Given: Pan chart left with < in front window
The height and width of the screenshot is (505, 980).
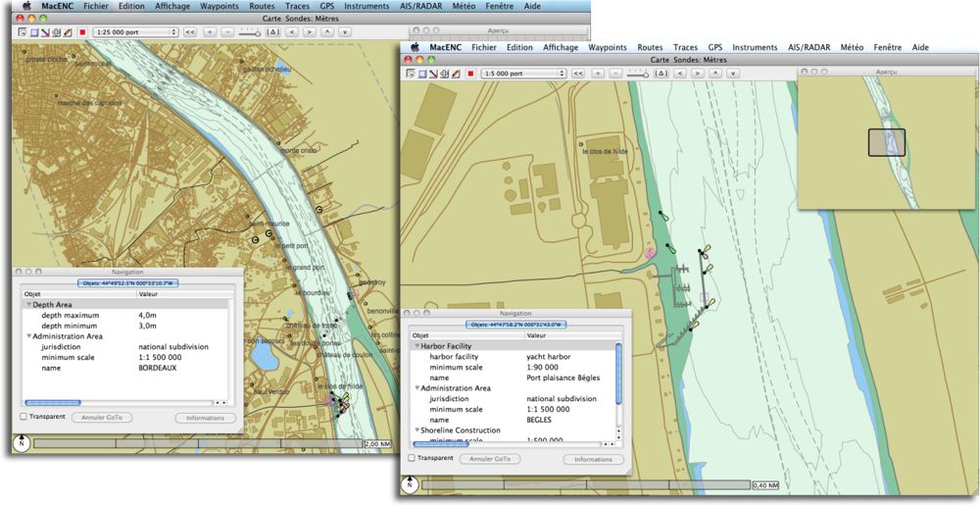Looking at the screenshot, I should (681, 74).
